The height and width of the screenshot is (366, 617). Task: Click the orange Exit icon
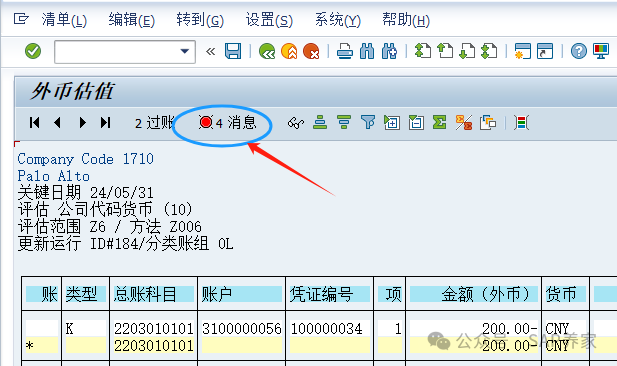point(289,51)
